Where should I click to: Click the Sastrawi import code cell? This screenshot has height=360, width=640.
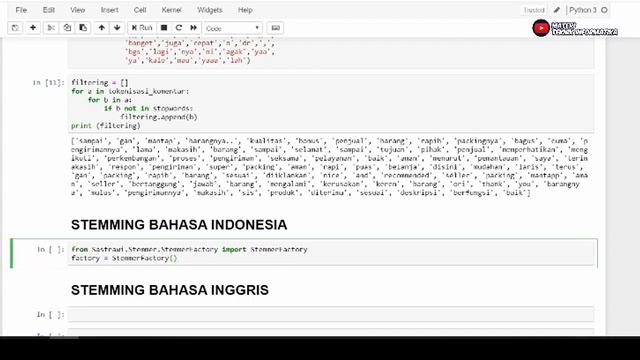point(331,253)
